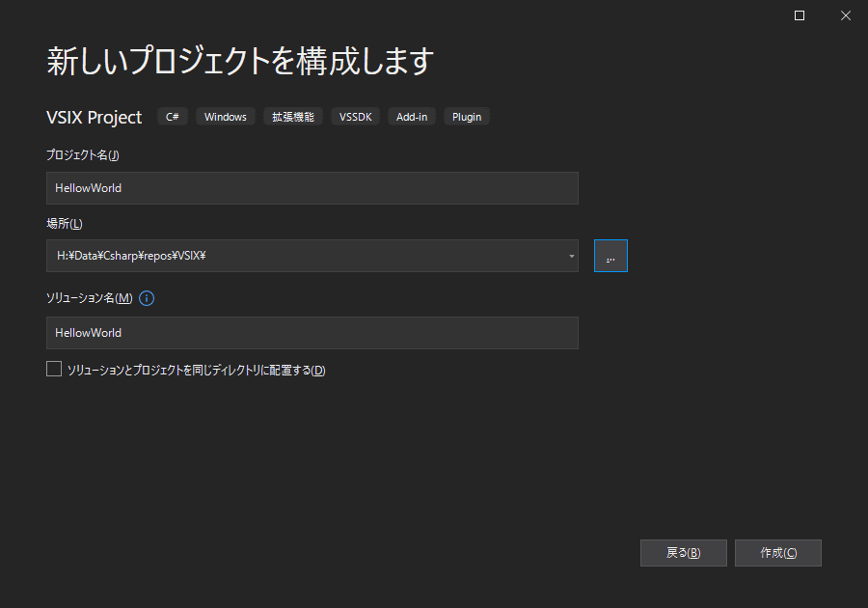868x608 pixels.
Task: Click the browse location '...' button
Action: pos(610,256)
